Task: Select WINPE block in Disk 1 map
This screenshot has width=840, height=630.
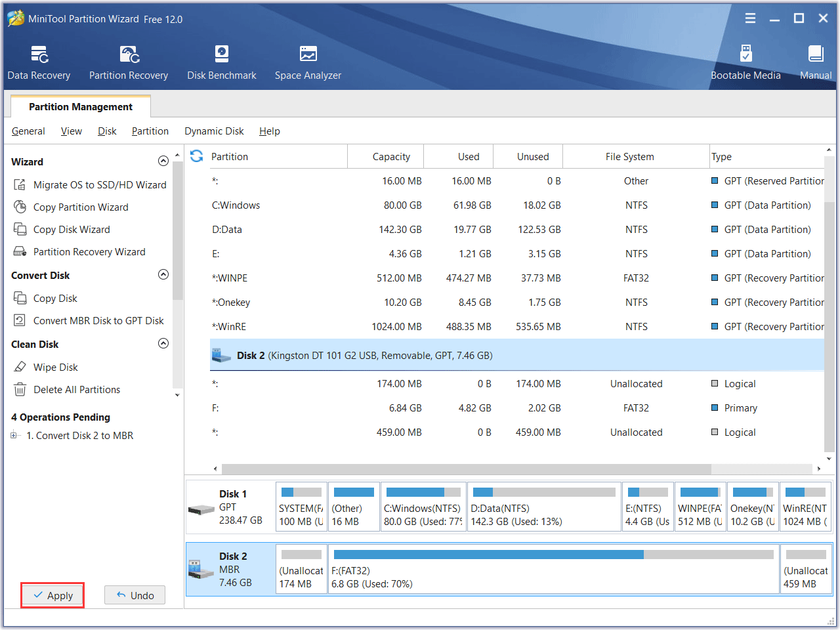Action: point(700,507)
